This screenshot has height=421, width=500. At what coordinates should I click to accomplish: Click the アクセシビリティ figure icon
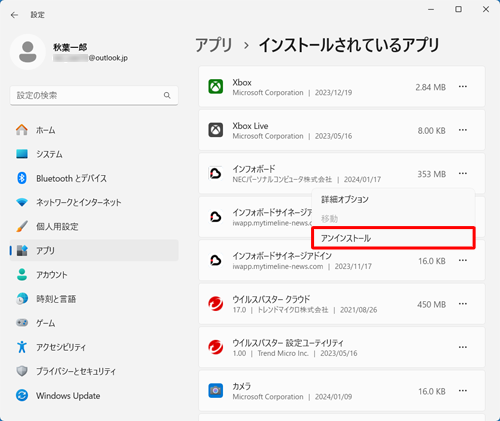click(x=22, y=347)
